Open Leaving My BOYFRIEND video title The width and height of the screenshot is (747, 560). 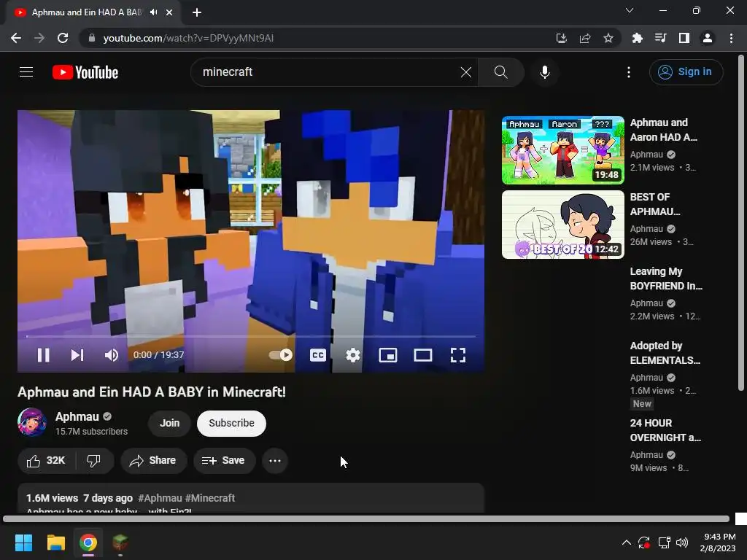tap(666, 279)
